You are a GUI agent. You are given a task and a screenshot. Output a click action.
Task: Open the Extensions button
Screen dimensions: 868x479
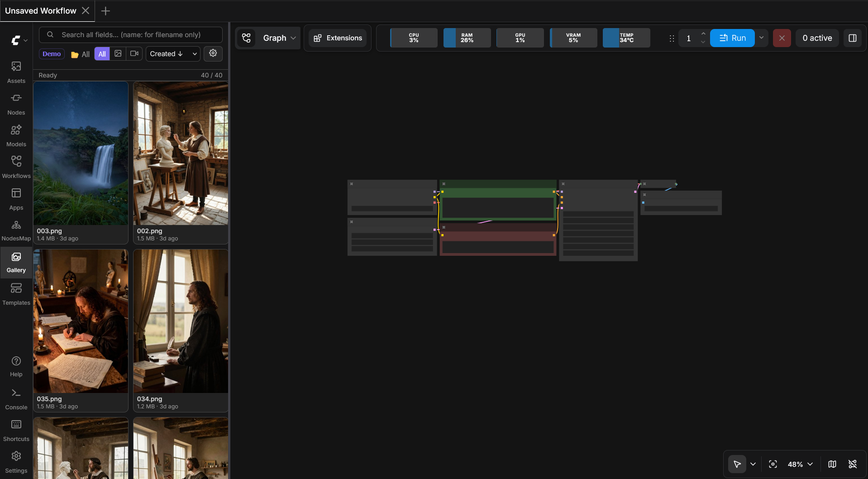coord(338,38)
